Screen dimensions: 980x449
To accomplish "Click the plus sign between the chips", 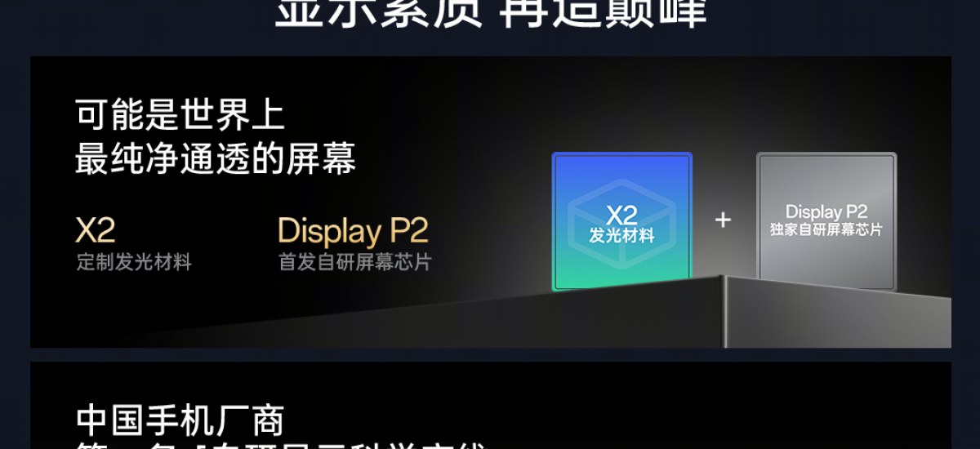I will click(723, 220).
